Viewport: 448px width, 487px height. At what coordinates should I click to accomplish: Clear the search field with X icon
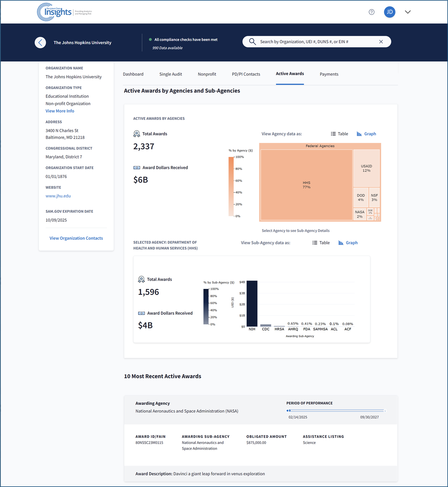click(381, 42)
